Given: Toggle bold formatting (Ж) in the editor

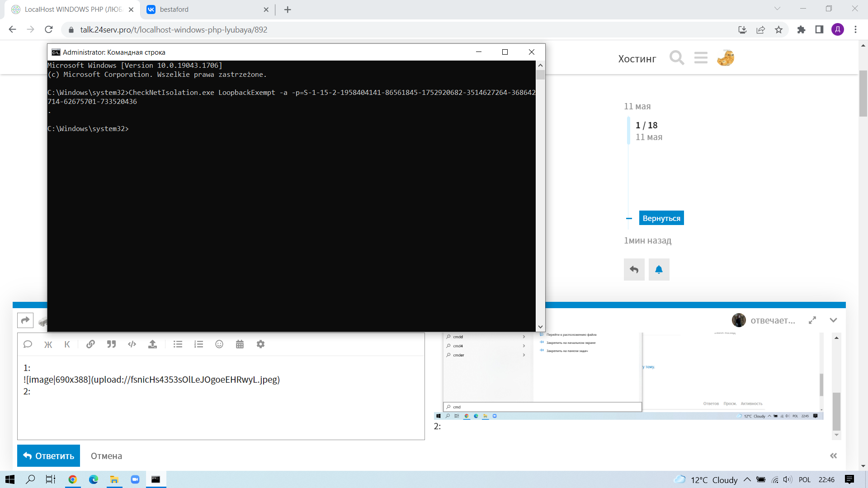Looking at the screenshot, I should click(x=48, y=344).
